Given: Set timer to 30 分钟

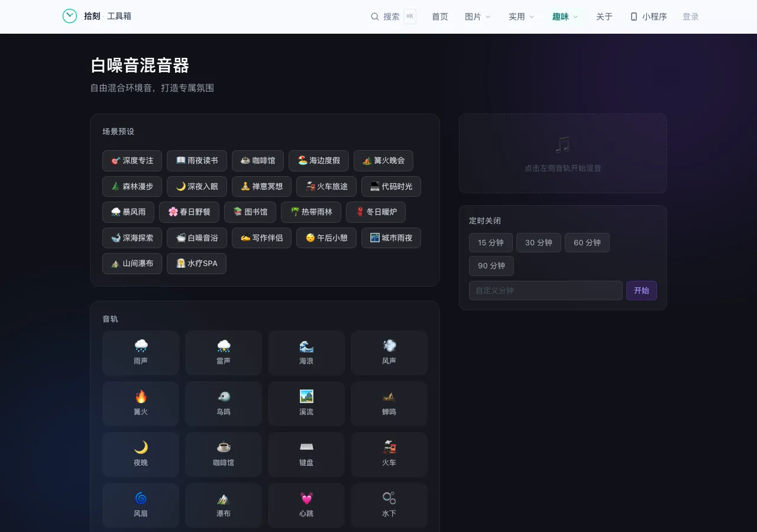Looking at the screenshot, I should pos(539,242).
